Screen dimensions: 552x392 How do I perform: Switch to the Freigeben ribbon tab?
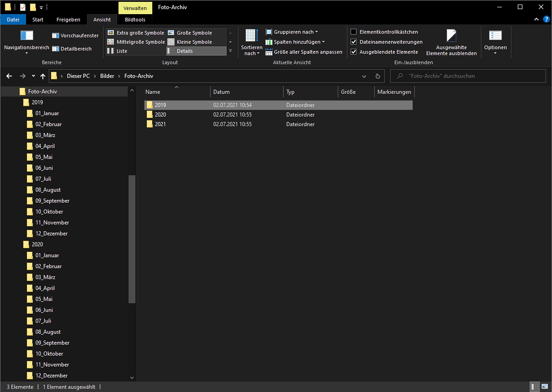click(68, 20)
